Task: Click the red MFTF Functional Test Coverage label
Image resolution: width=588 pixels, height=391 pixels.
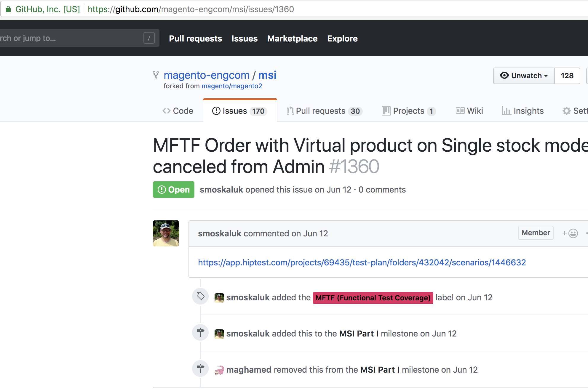Action: [x=373, y=298]
